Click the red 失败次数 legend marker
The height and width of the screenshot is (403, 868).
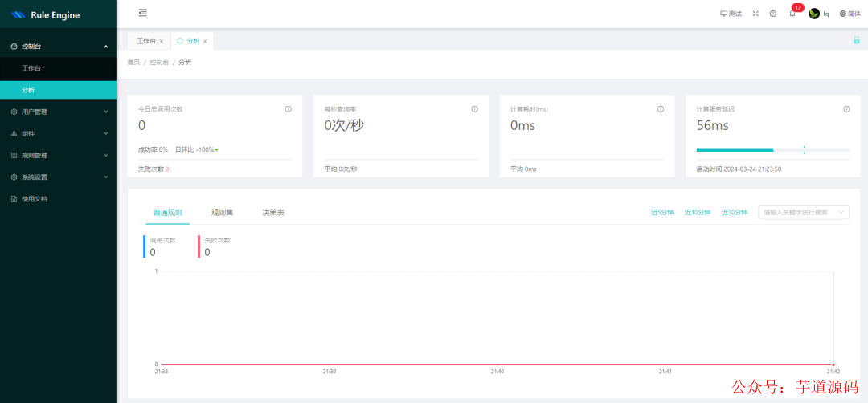pyautogui.click(x=199, y=246)
